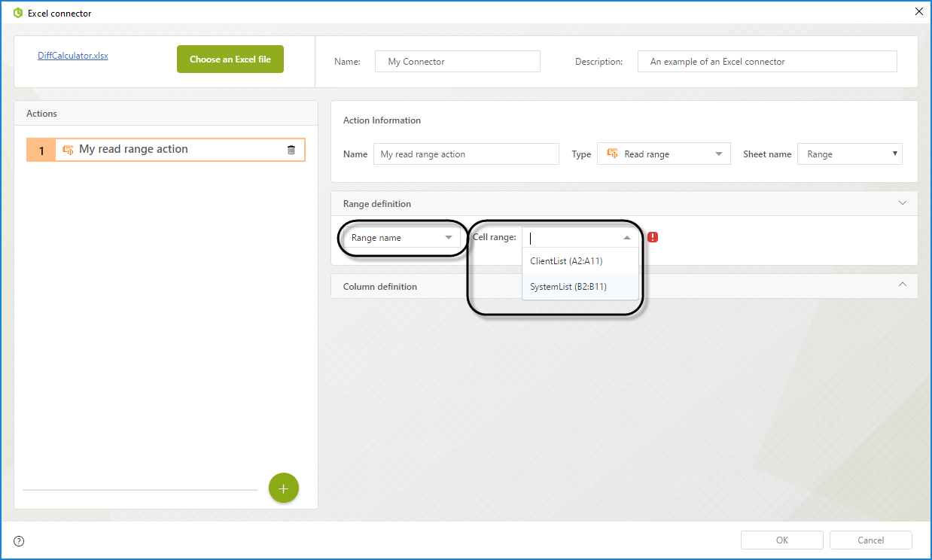
Task: Open the DiffCalculator.xlsx link
Action: [73, 56]
